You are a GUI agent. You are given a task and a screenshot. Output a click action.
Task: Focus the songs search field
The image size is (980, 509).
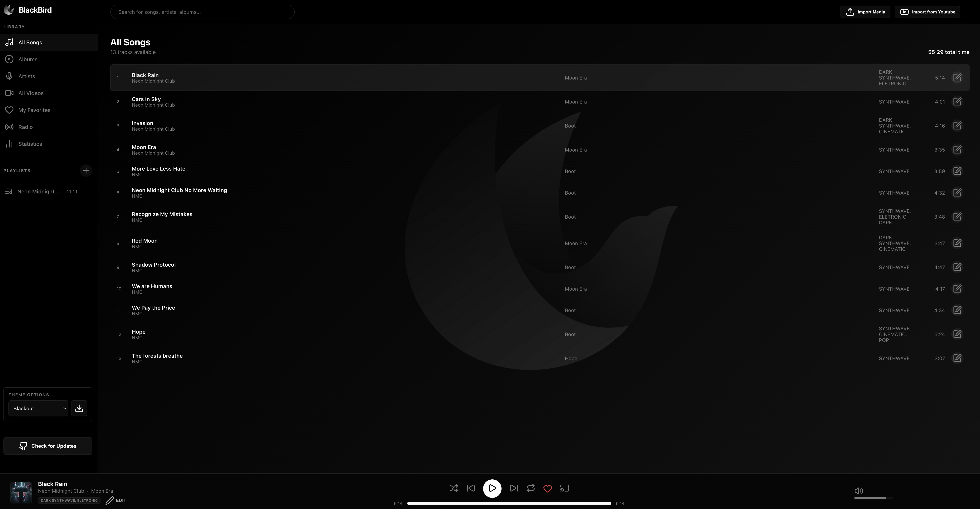click(x=202, y=12)
